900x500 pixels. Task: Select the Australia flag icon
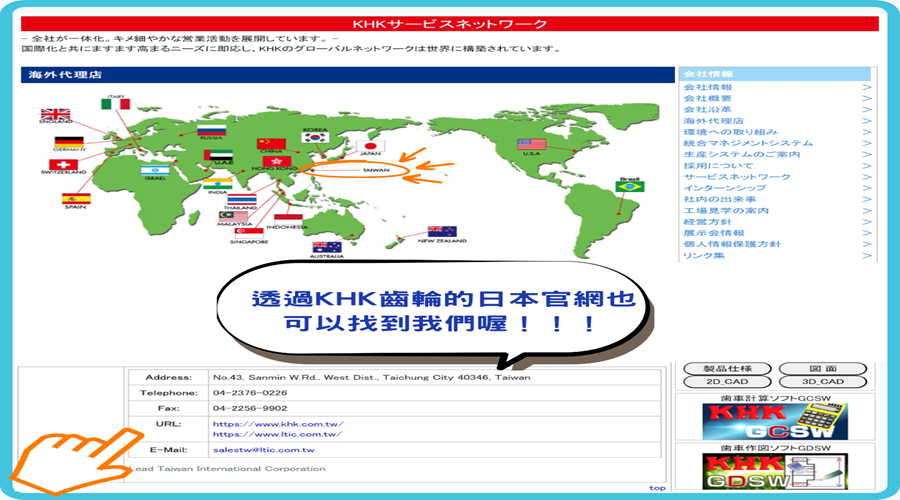pyautogui.click(x=327, y=246)
